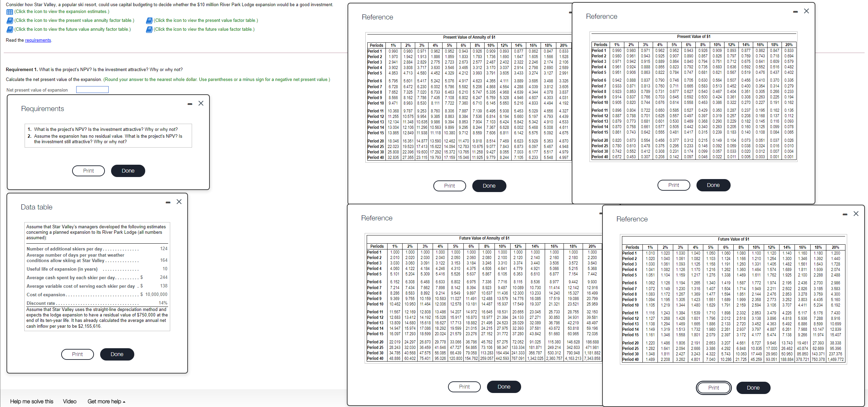Open the expansion estimates data table icon
Viewport: 868px width, 407px height.
[10, 12]
